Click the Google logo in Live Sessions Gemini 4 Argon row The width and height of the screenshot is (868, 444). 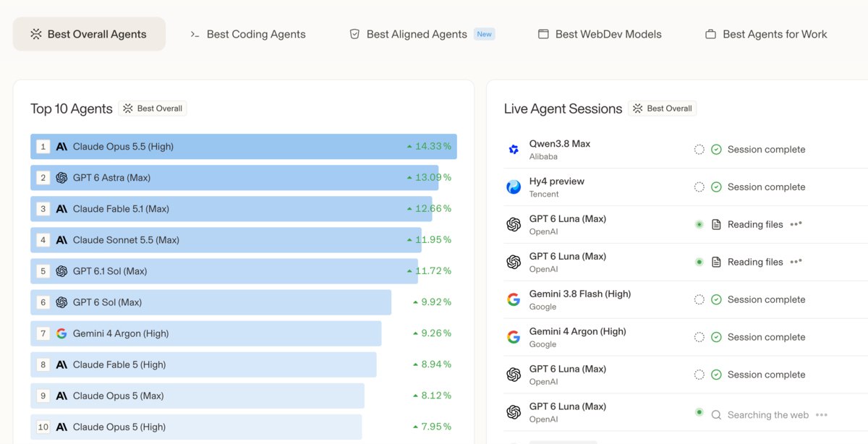coord(514,337)
